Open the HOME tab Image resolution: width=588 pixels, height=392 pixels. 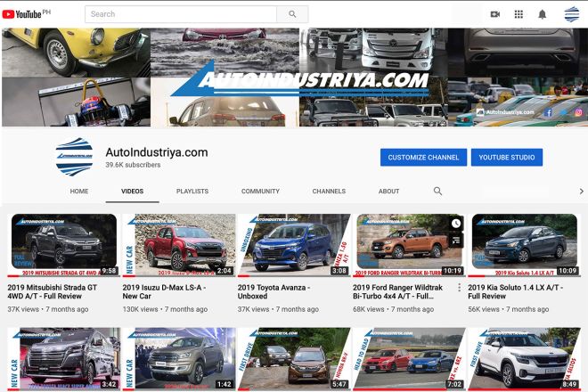tap(79, 191)
